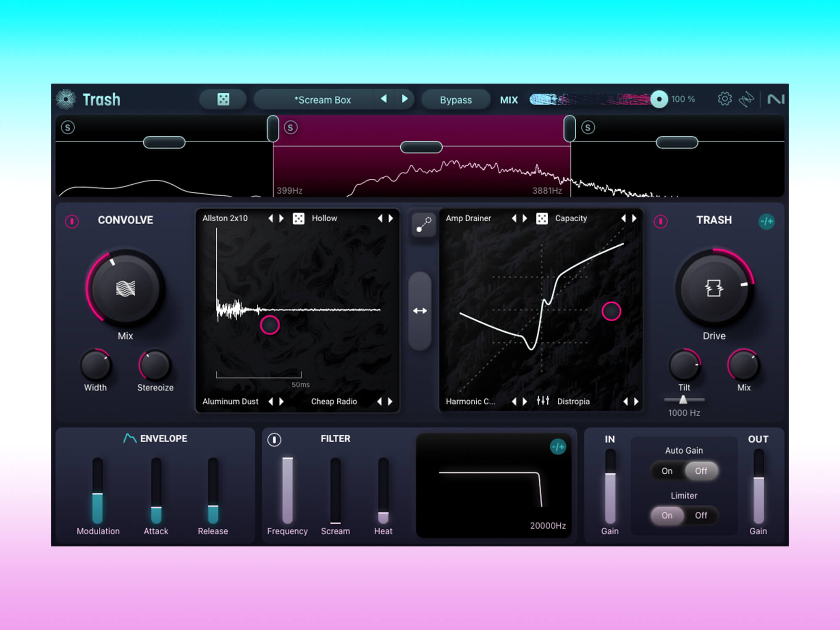Click the Aluminum Dust impulse label
Image resolution: width=840 pixels, height=630 pixels.
coord(231,402)
